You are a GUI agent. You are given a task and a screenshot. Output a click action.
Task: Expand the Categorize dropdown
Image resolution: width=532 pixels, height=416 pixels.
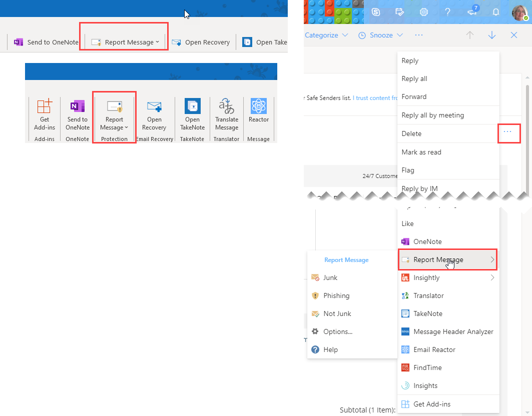point(326,35)
